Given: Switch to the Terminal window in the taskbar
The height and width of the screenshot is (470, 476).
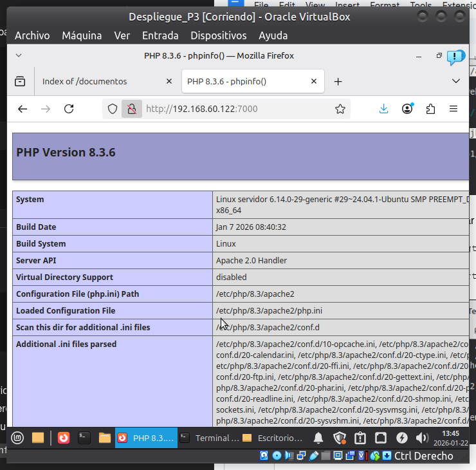Looking at the screenshot, I should tap(210, 438).
